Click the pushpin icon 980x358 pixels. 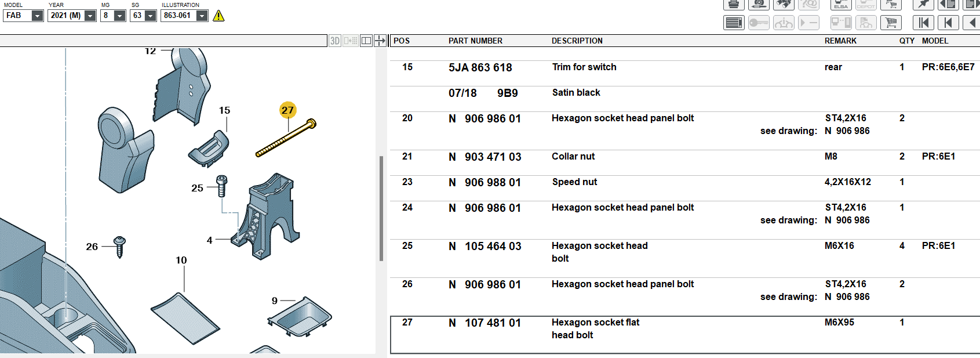[x=923, y=5]
